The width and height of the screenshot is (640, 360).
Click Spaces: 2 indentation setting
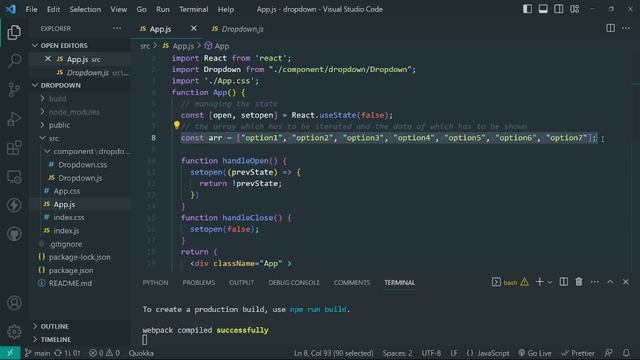click(x=397, y=353)
